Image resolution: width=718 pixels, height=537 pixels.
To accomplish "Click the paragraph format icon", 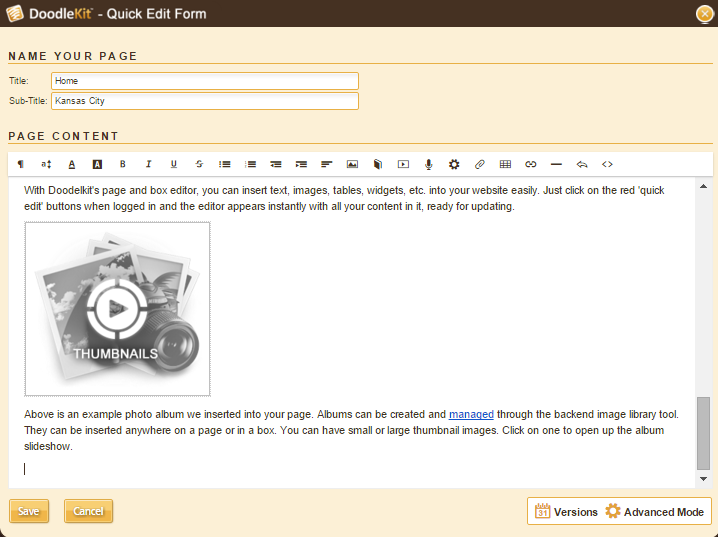I will click(x=21, y=164).
